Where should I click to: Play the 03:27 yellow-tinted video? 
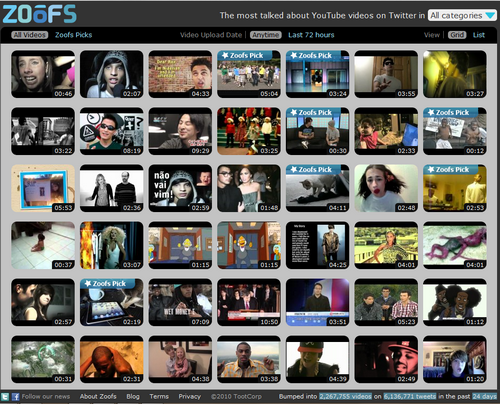click(455, 74)
